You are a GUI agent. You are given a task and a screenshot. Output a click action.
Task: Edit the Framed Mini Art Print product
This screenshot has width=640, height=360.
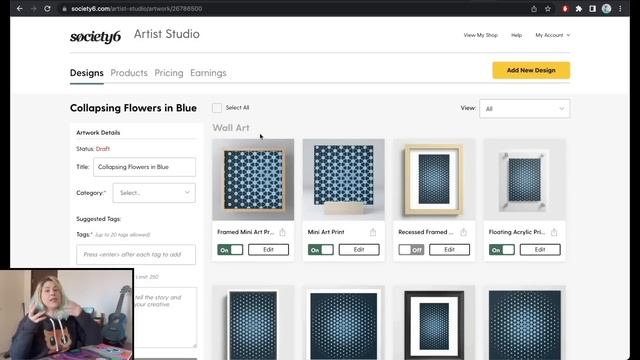pyautogui.click(x=269, y=250)
